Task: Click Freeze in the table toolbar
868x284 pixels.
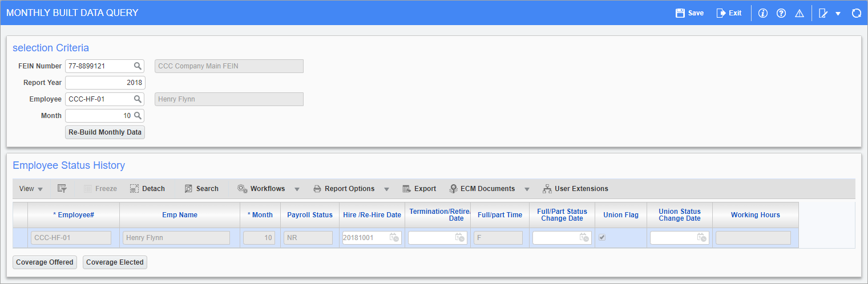Action: click(100, 189)
